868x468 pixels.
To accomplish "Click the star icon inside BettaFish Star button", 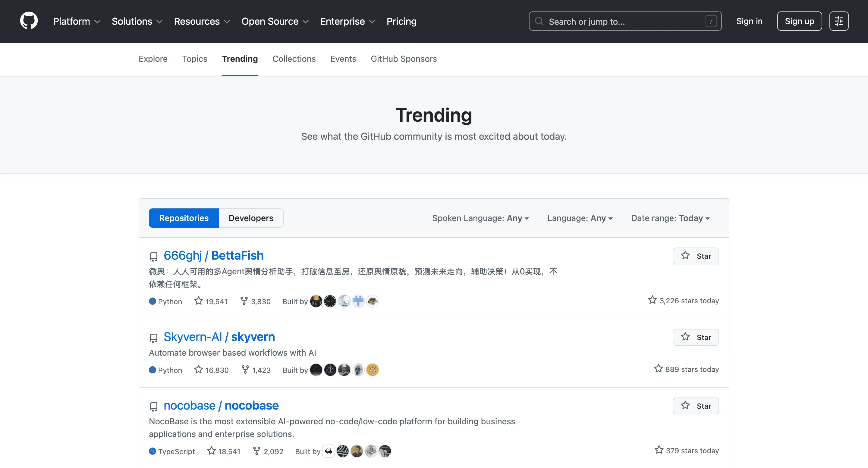I will coord(686,256).
